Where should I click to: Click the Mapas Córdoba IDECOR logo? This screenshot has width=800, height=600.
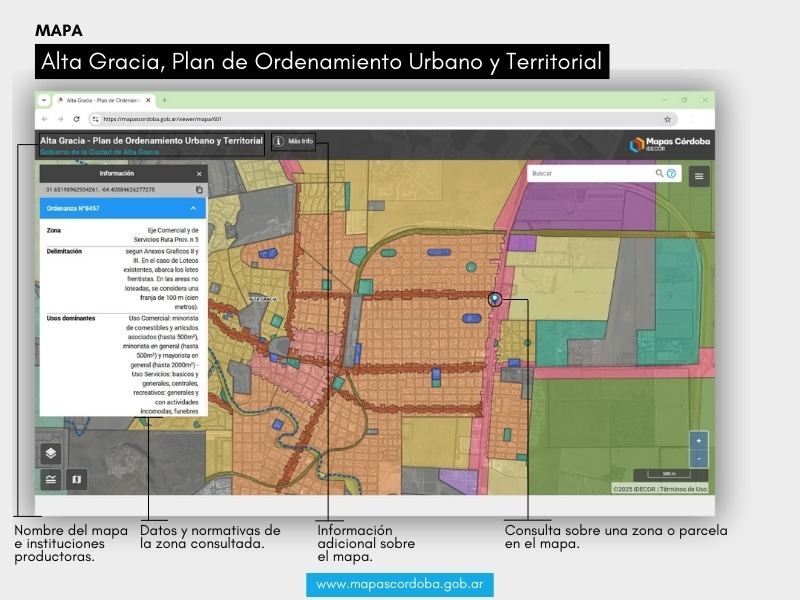point(670,144)
